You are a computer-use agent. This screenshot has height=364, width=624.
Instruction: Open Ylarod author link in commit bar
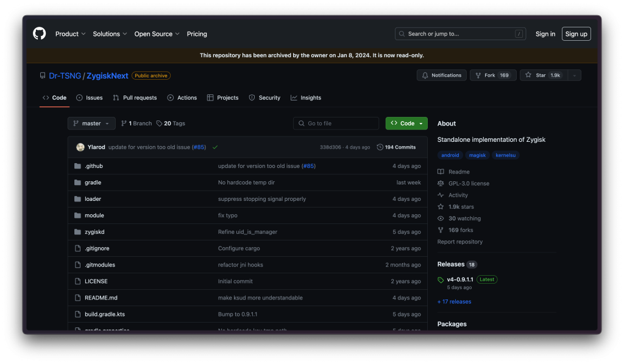tap(96, 147)
